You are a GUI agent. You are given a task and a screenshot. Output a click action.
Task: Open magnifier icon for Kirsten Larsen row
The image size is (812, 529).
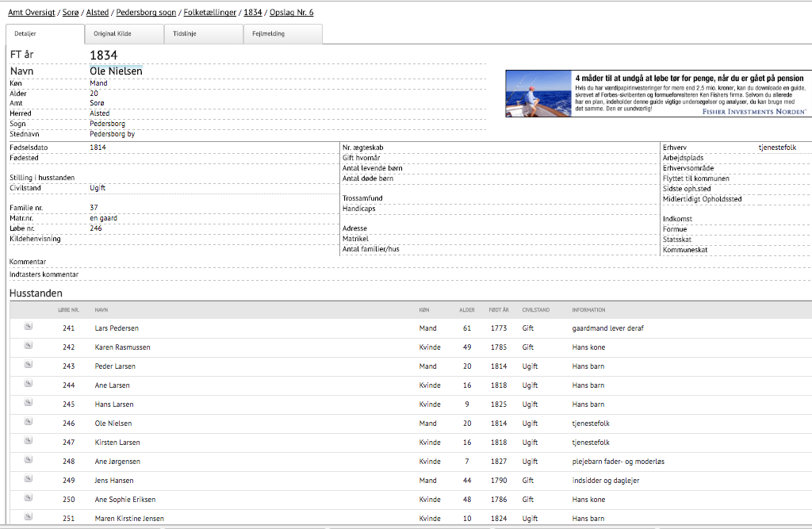pyautogui.click(x=29, y=441)
